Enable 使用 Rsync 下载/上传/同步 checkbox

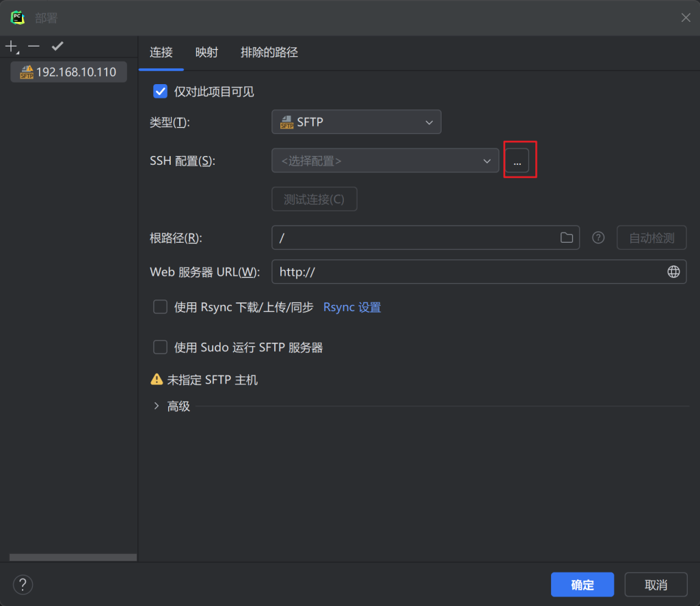161,307
